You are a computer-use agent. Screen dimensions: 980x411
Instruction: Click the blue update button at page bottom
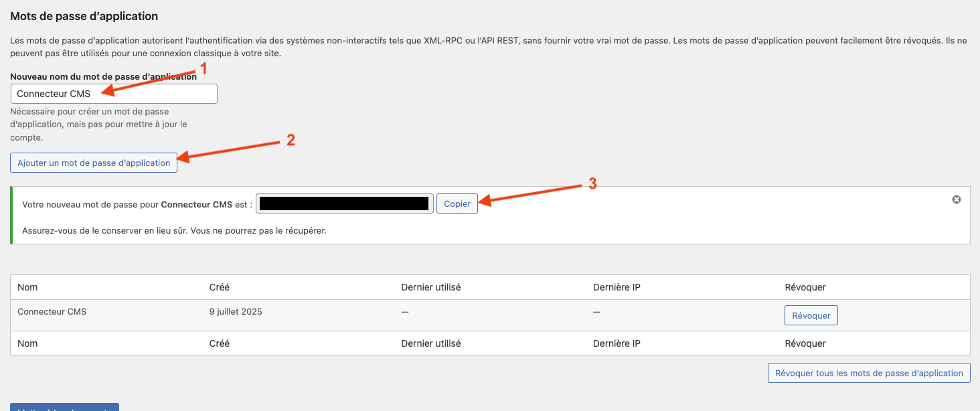coord(64,407)
